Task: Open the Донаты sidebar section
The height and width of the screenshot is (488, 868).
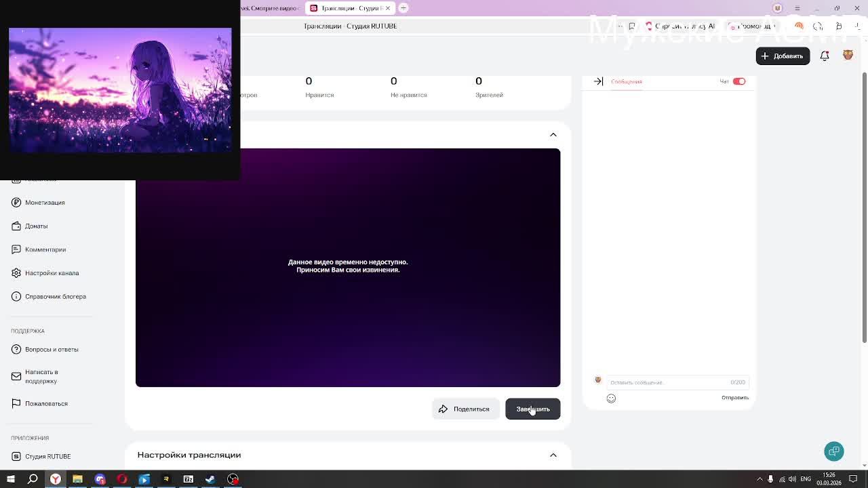Action: coord(30,226)
